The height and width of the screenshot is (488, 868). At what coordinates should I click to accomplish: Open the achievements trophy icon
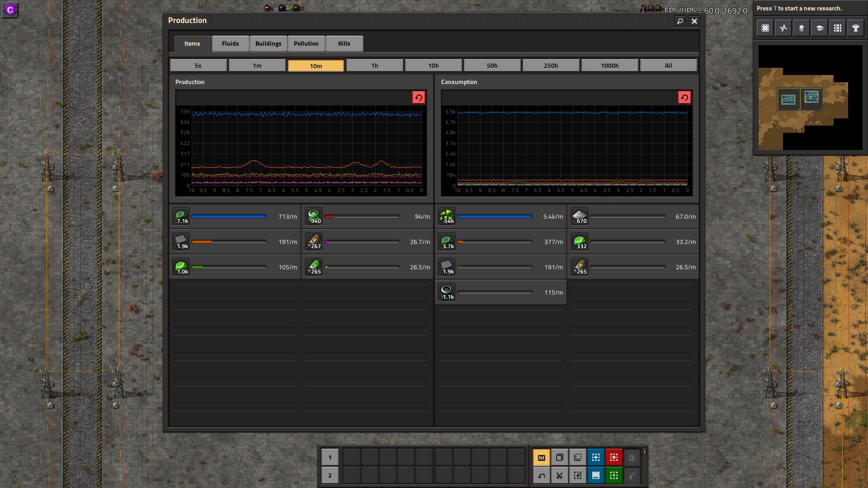tap(855, 28)
